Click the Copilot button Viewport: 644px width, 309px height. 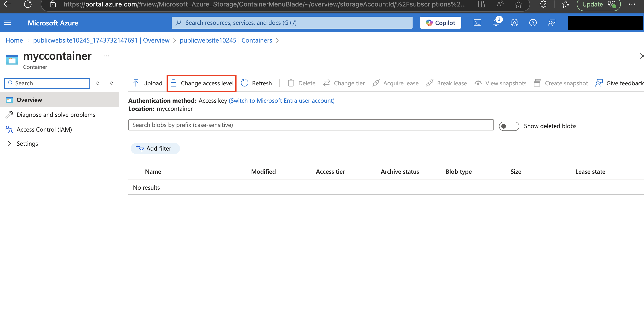[440, 23]
